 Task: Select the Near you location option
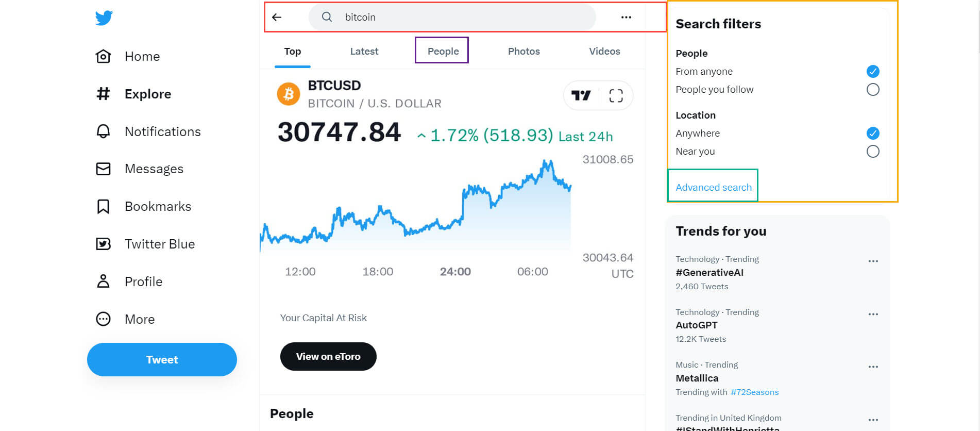(x=873, y=151)
